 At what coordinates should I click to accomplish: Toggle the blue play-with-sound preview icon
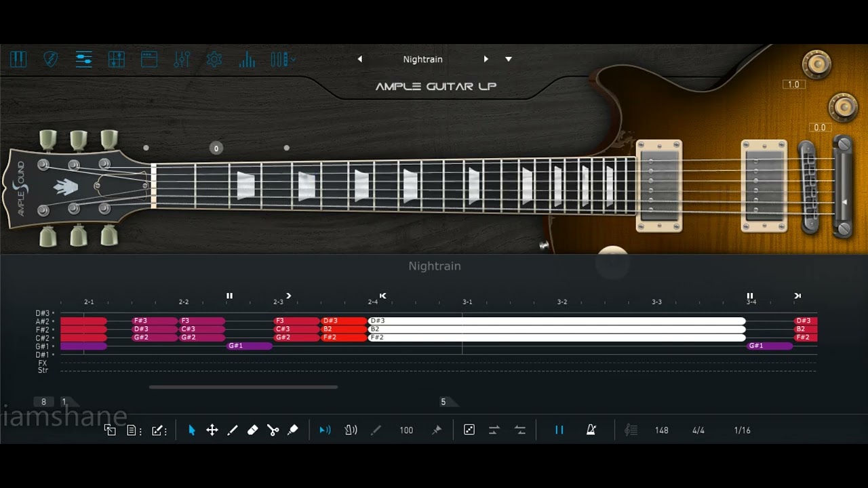325,430
